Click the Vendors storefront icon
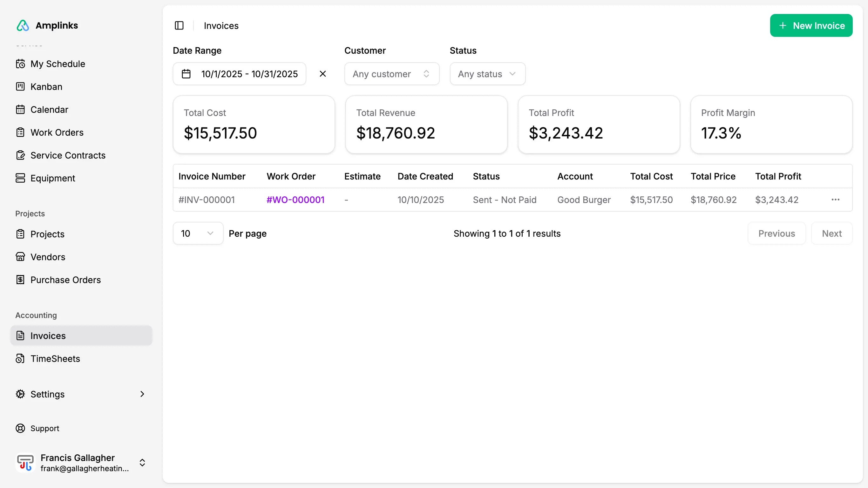 (x=20, y=257)
